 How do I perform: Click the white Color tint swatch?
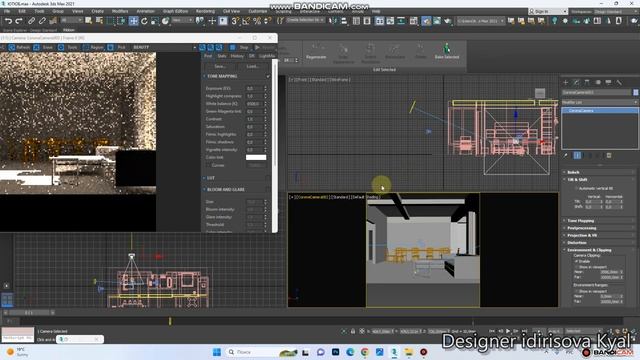click(256, 158)
